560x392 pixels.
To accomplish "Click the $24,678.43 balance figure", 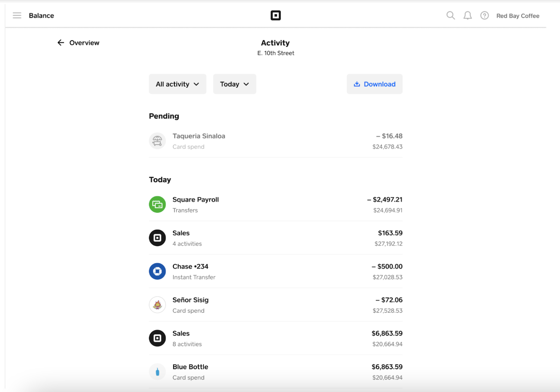I will (x=387, y=147).
